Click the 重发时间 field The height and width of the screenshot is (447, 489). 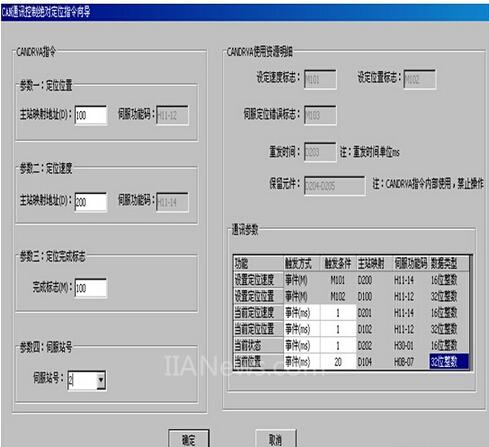[x=320, y=152]
